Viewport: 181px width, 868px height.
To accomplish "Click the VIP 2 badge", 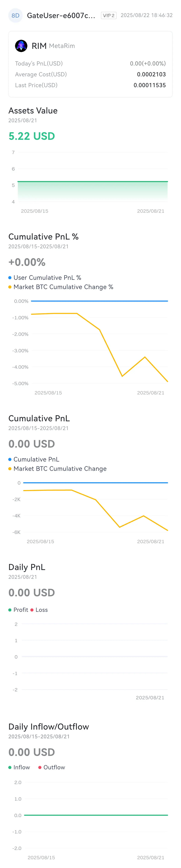I will (109, 15).
